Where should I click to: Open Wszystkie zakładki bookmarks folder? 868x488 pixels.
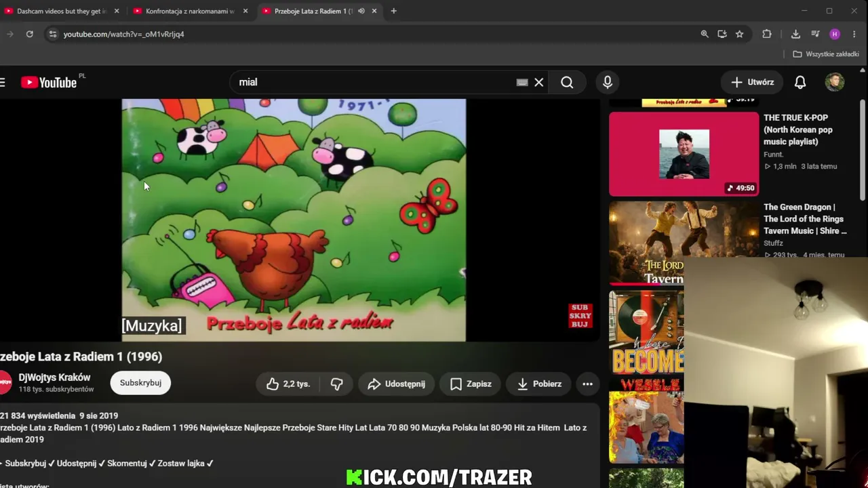click(x=826, y=54)
